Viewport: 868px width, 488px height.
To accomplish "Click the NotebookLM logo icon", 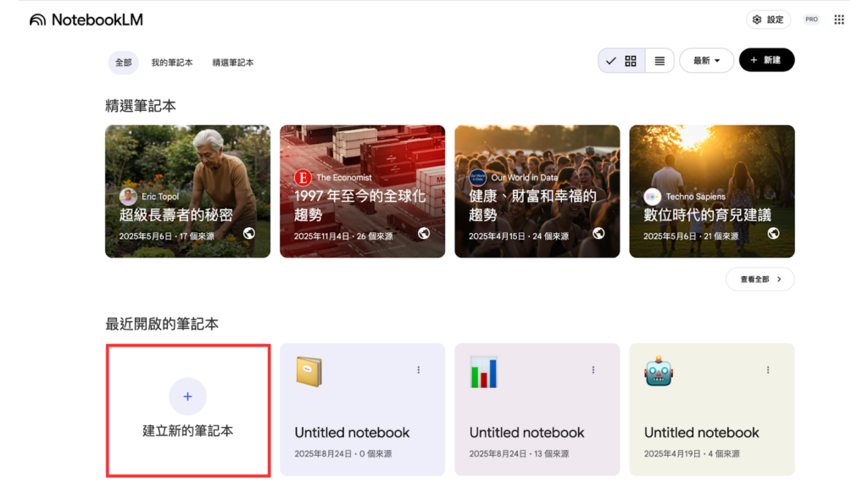I will click(37, 19).
